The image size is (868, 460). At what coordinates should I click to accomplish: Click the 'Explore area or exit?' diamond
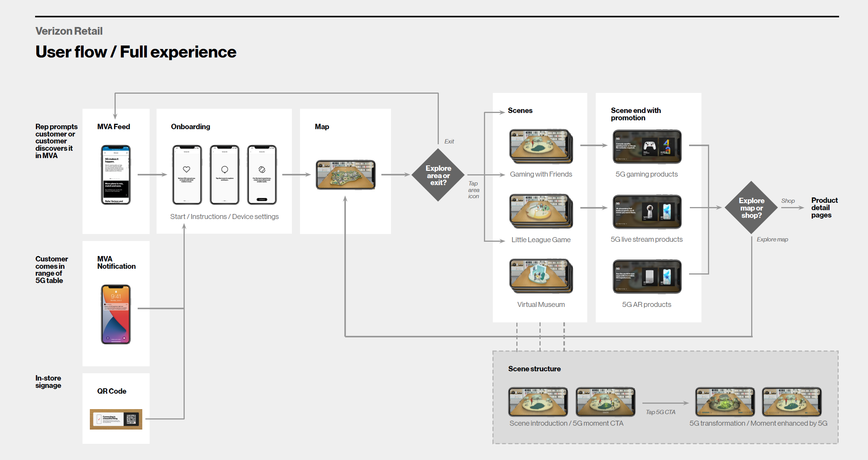[x=438, y=175]
